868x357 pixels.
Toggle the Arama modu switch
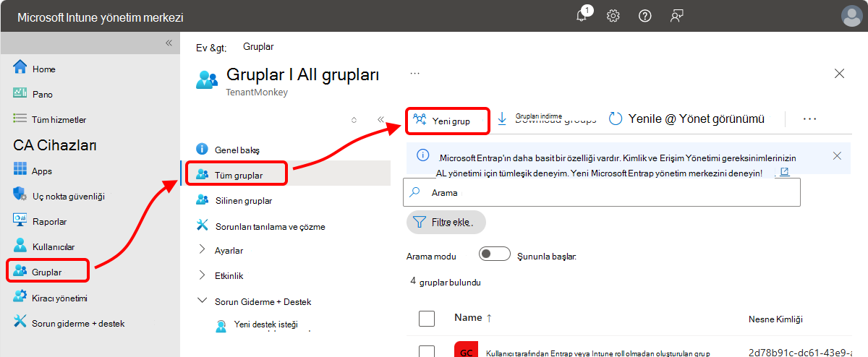tap(495, 254)
